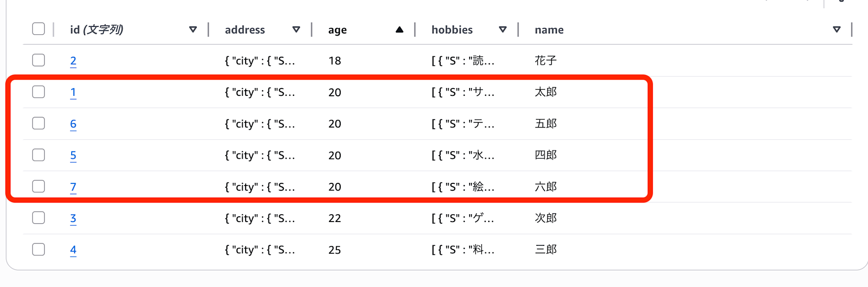Viewport: 868px width, 287px height.
Task: Check the row containing 六郎
Action: pyautogui.click(x=38, y=186)
